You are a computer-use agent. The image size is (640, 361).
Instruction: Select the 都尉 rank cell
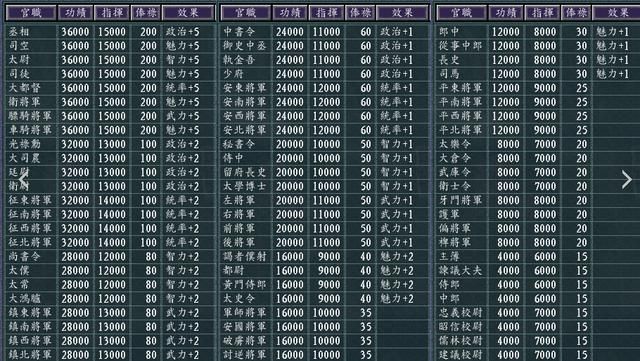(x=233, y=271)
